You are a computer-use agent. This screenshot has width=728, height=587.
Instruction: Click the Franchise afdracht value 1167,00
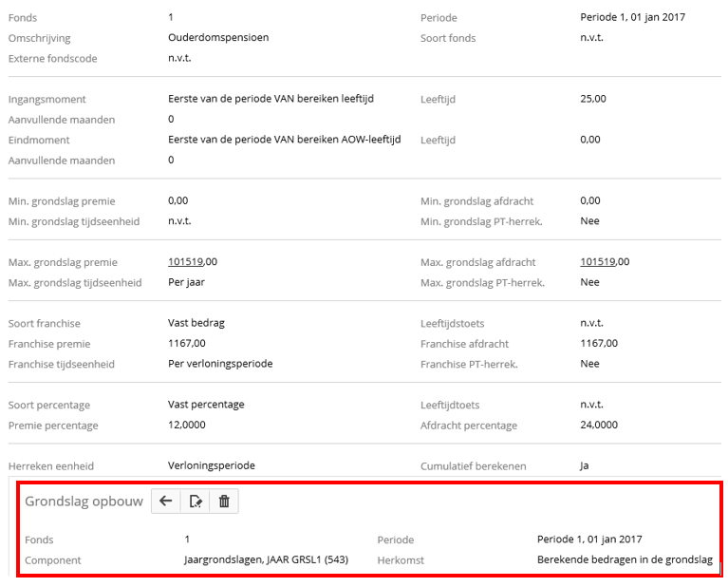pyautogui.click(x=599, y=343)
